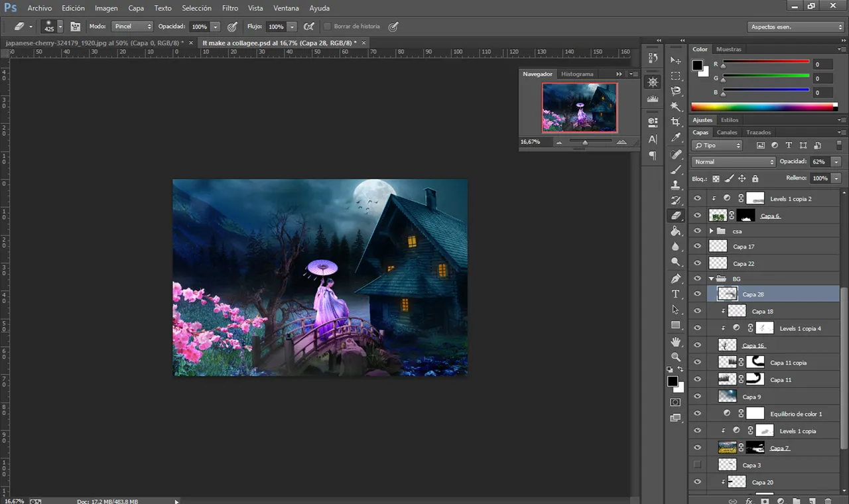Select the Blur tool
This screenshot has width=849, height=504.
[676, 247]
